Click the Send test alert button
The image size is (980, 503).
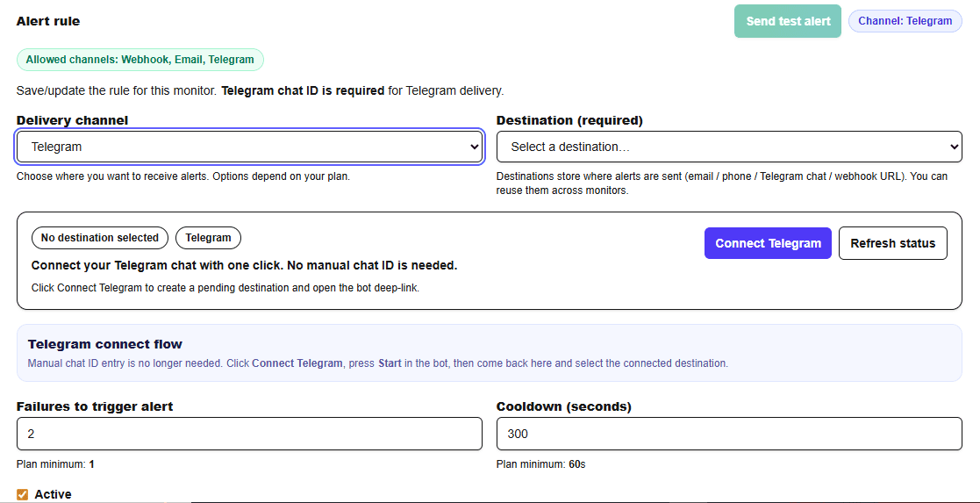(788, 21)
